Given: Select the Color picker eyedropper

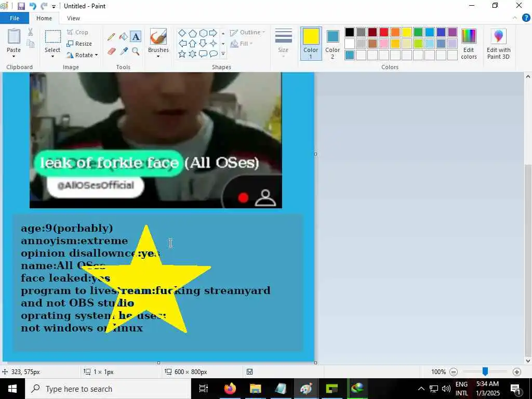Looking at the screenshot, I should point(124,51).
